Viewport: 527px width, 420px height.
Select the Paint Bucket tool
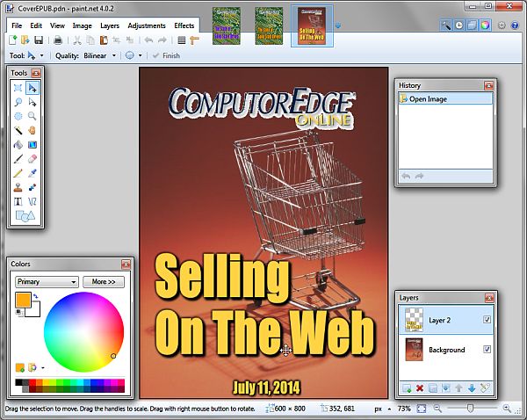pyautogui.click(x=18, y=145)
